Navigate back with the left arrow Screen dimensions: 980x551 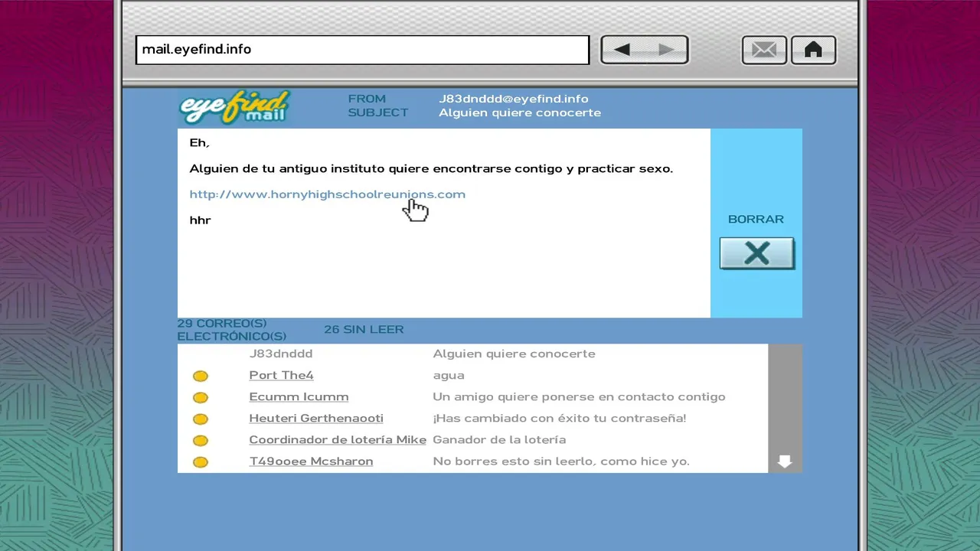[x=622, y=50]
